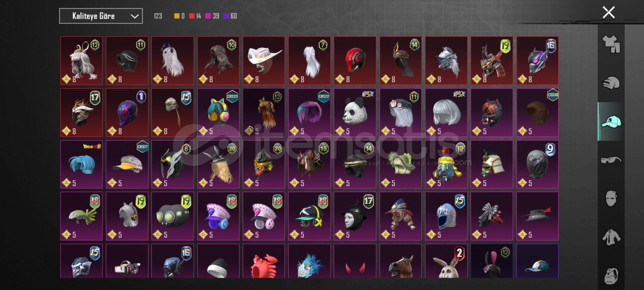644x290 pixels.
Task: Select the pink quality filter showing 39
Action: click(x=212, y=16)
